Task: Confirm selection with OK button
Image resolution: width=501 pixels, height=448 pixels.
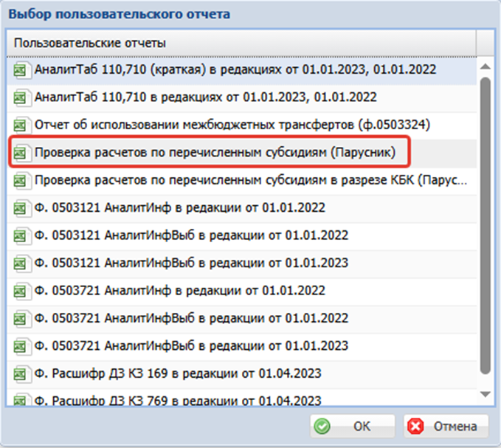Action: (353, 427)
